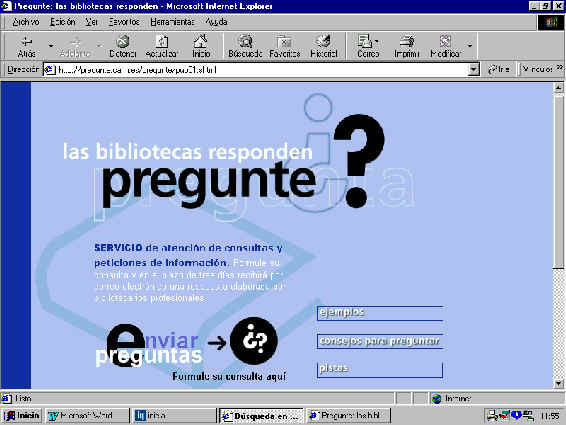This screenshot has width=566, height=425.
Task: Open the Windows Inicio start button
Action: 22,416
